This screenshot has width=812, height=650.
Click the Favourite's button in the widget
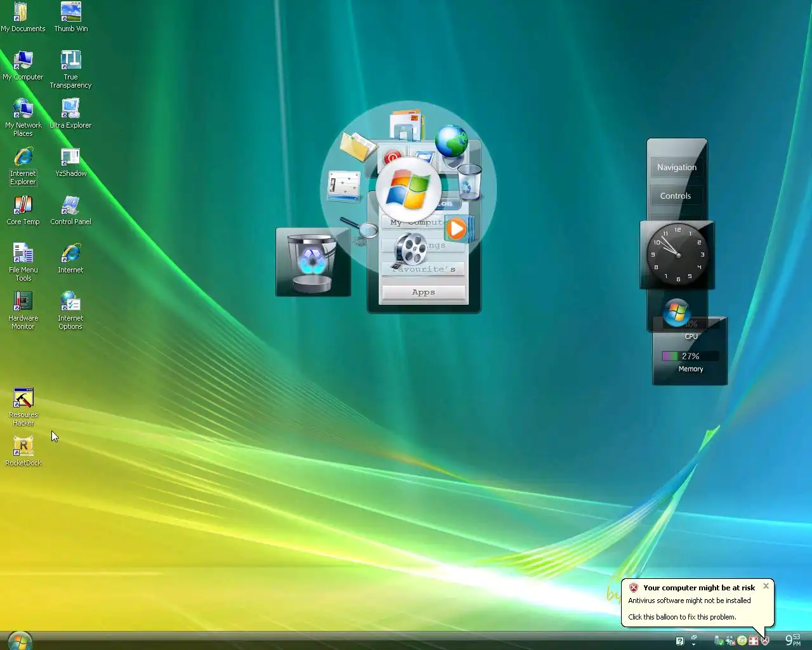423,269
